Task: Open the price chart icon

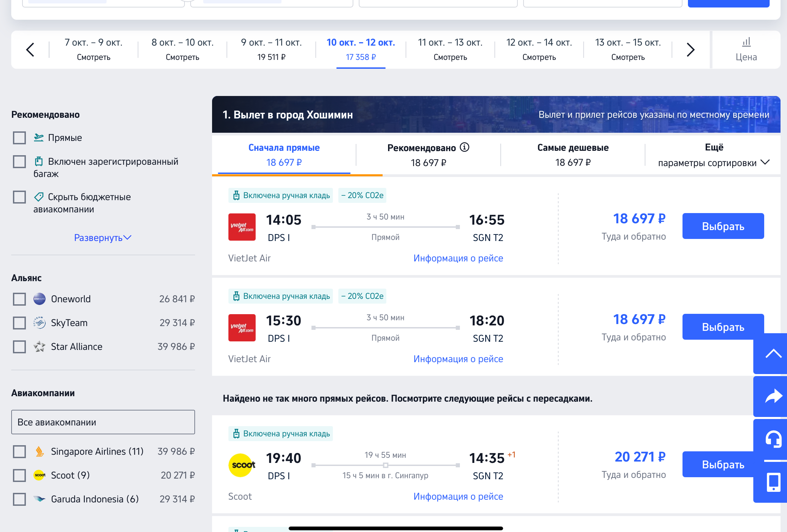Action: point(746,49)
